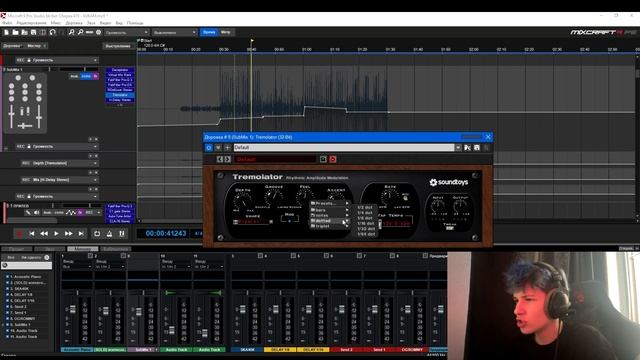Switch timeline to Метр mode

pos(226,32)
